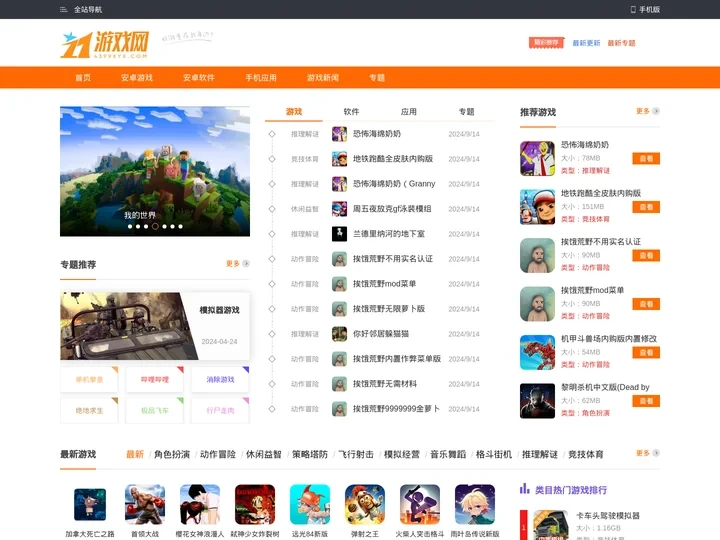Open the 樱花女神浪漫人 game icon

point(200,505)
